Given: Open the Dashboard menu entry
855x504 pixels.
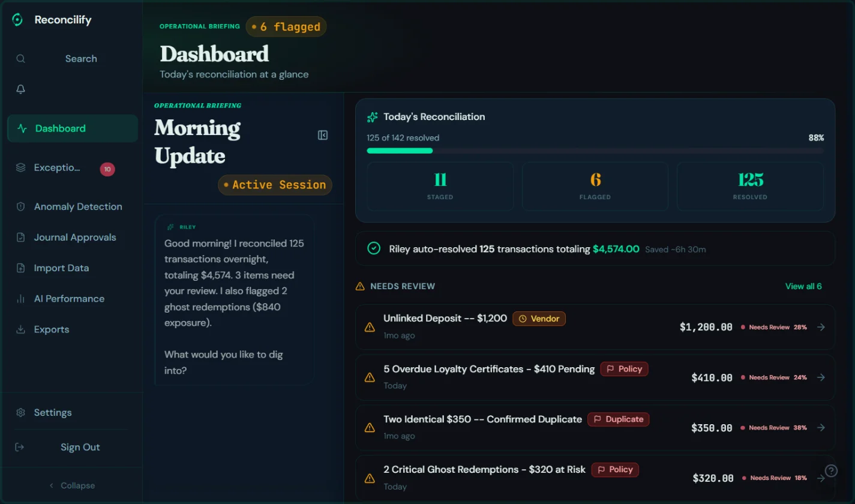Looking at the screenshot, I should click(60, 128).
